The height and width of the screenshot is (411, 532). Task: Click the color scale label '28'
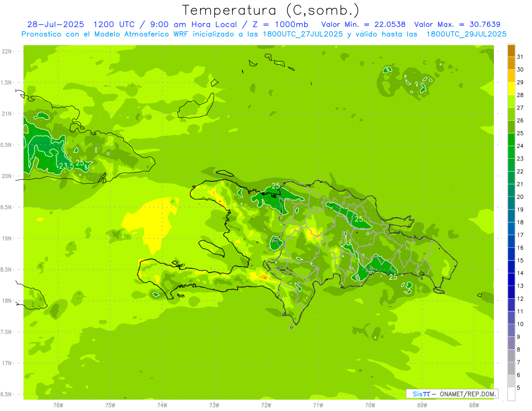520,95
